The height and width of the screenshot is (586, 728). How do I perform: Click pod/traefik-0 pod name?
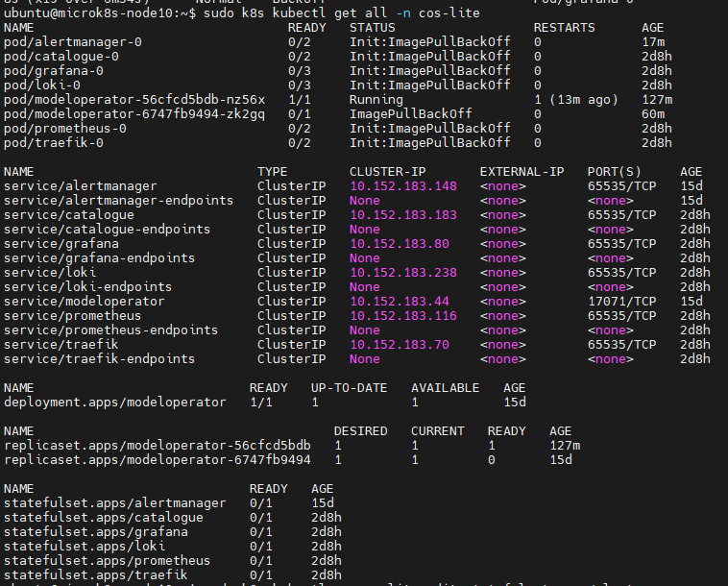pyautogui.click(x=54, y=143)
